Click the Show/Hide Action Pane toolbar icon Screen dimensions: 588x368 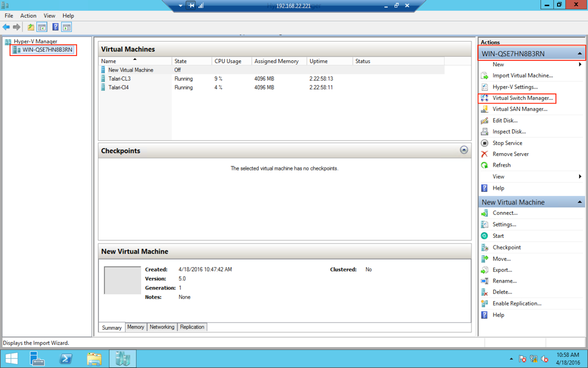[67, 27]
